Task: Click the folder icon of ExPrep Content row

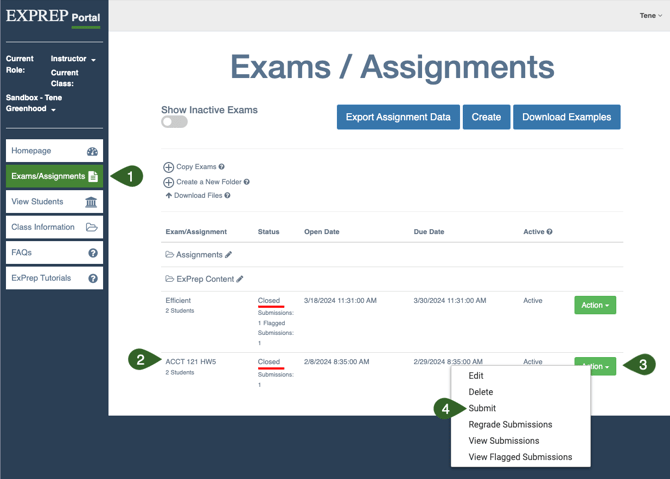Action: click(x=169, y=279)
